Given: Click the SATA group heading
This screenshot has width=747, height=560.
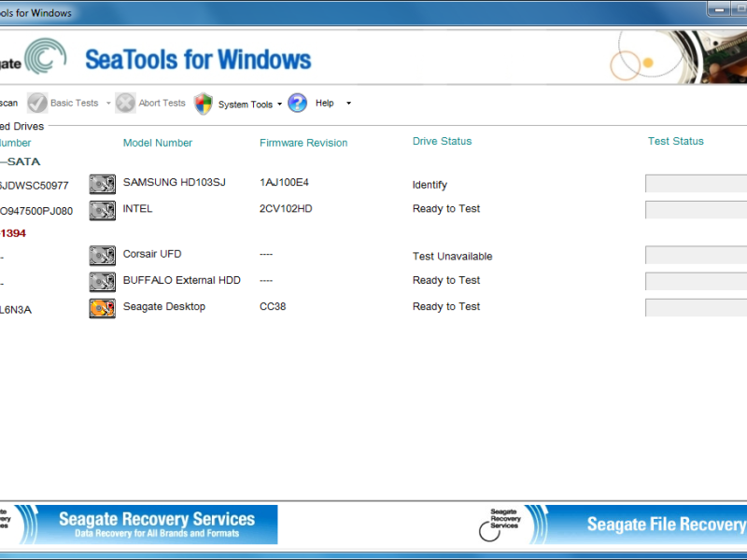Looking at the screenshot, I should point(21,161).
